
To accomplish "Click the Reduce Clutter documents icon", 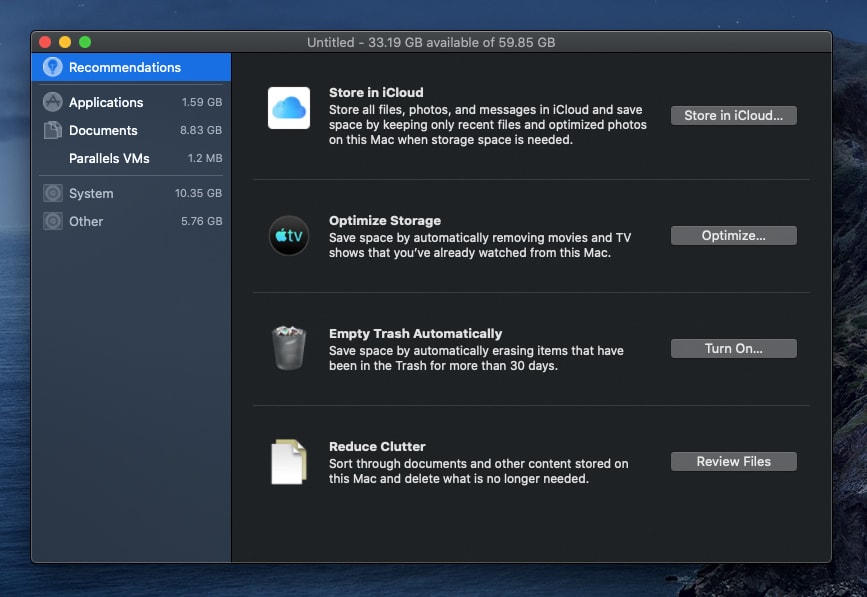I will 289,462.
